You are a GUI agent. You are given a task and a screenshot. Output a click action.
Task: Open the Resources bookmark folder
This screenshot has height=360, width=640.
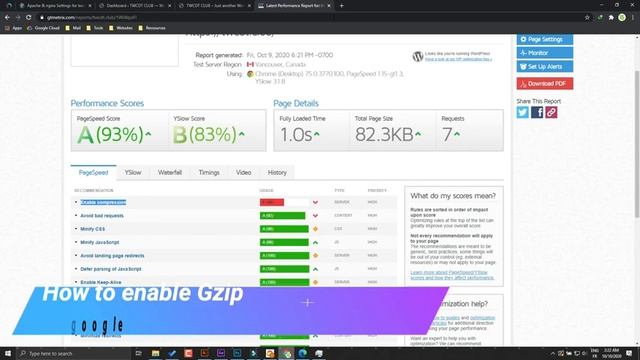(152, 28)
